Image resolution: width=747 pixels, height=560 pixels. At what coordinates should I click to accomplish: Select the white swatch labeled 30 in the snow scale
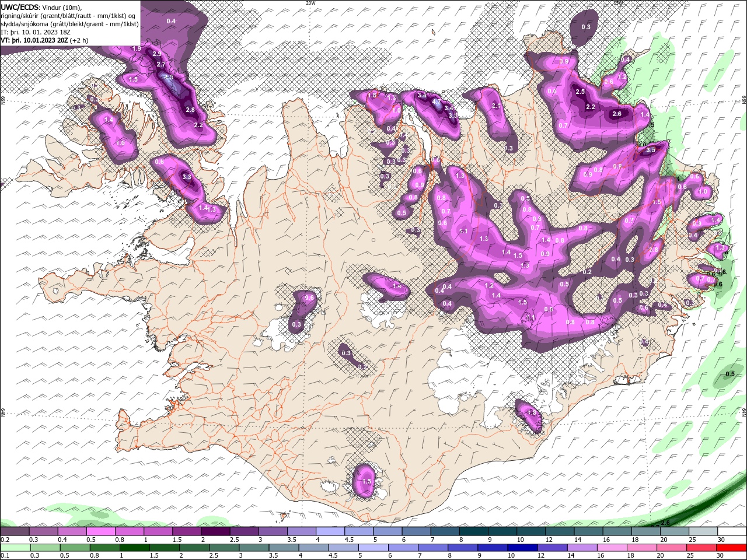click(732, 531)
